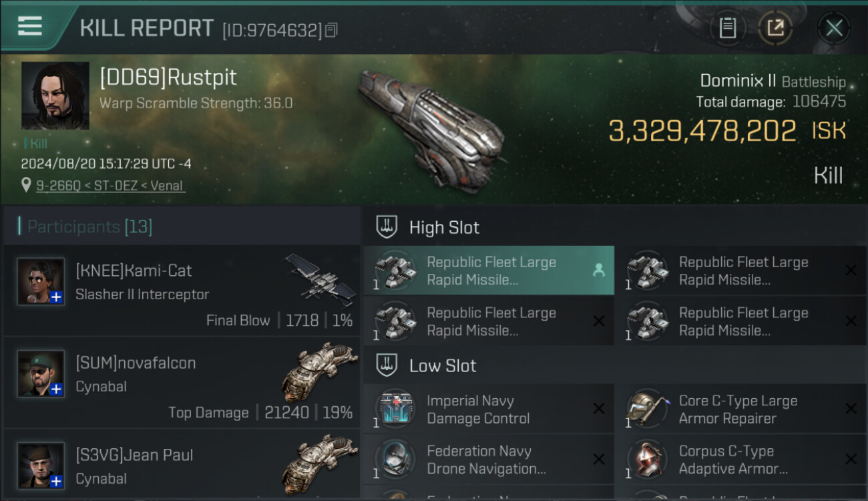Open the hamburger menu in the header

[x=30, y=27]
